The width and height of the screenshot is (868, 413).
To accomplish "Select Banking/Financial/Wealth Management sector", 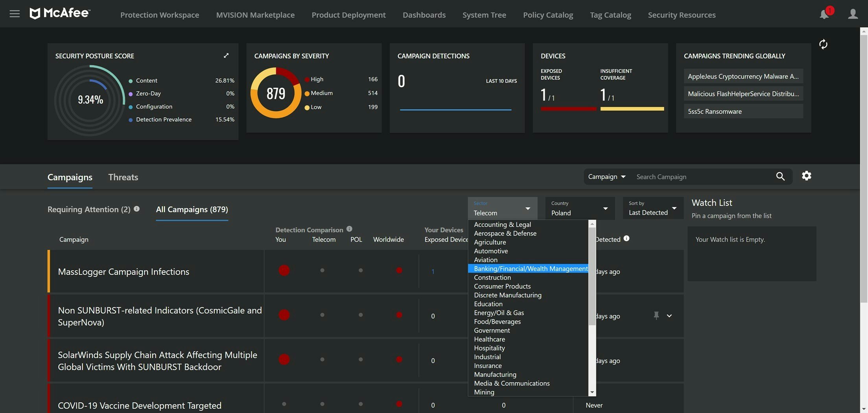I will click(528, 269).
